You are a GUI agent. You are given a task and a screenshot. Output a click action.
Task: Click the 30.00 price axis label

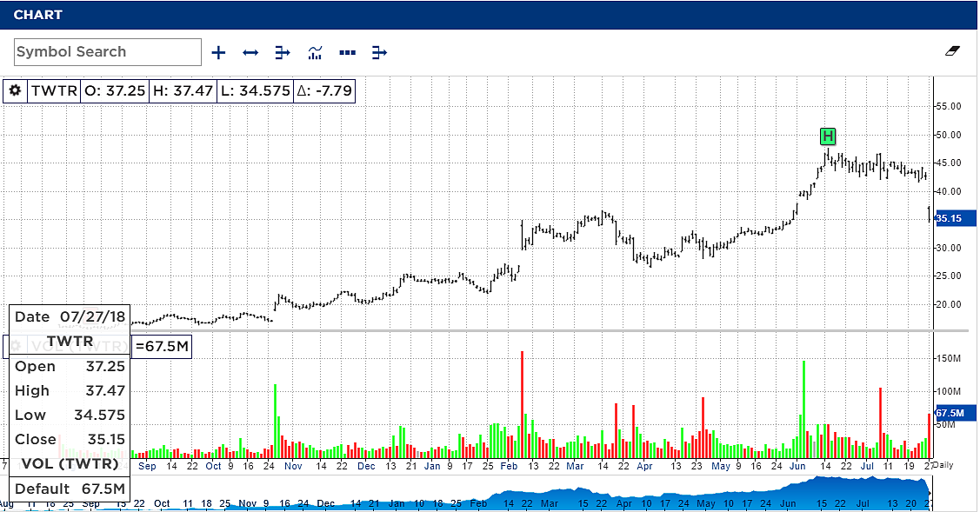[x=948, y=248]
